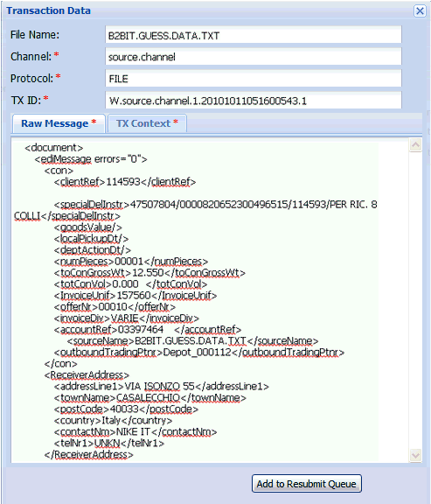Click the toConGrossWt 12.550 line
This screenshot has height=504, width=431.
click(x=149, y=273)
